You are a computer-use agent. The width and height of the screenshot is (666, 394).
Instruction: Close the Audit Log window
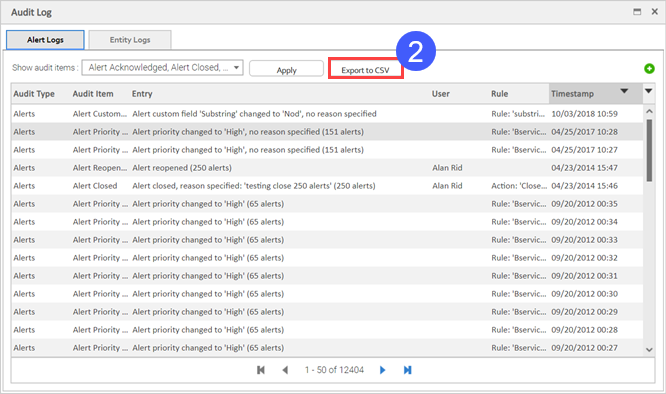click(x=655, y=12)
